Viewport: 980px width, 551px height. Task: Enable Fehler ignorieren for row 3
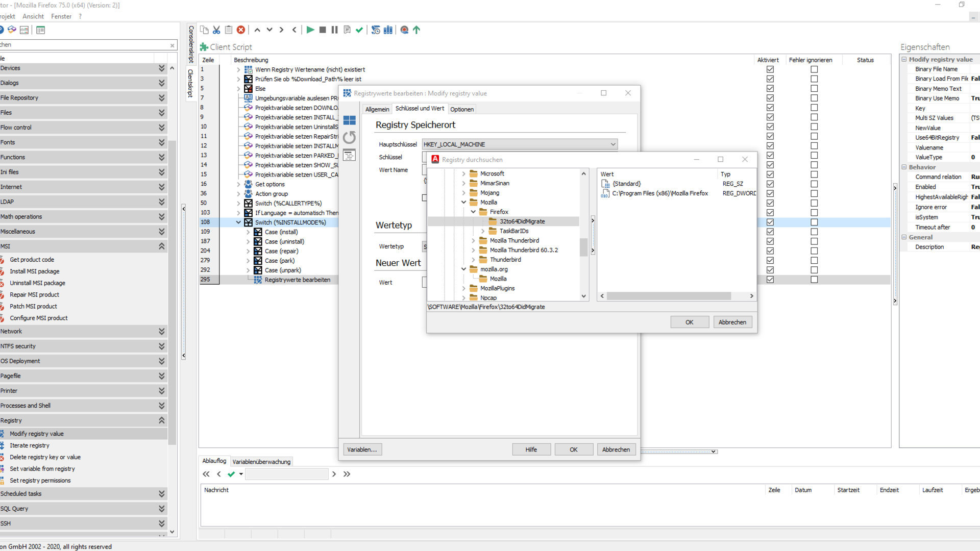click(814, 79)
